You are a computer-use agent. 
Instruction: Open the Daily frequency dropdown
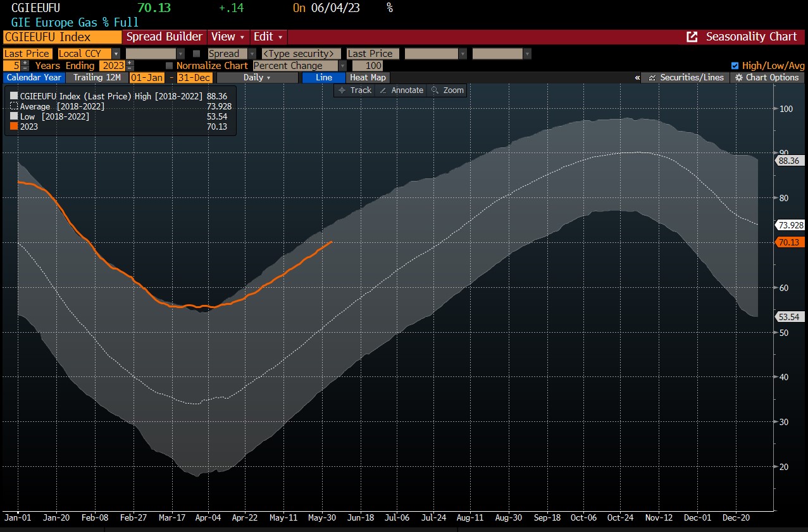[x=257, y=77]
